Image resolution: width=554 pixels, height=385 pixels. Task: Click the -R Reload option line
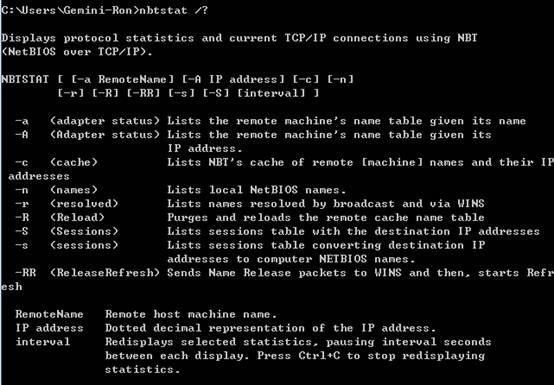[x=249, y=218]
